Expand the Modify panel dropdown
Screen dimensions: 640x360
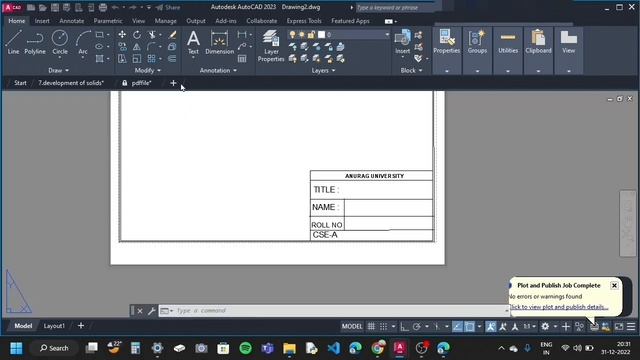pyautogui.click(x=148, y=70)
